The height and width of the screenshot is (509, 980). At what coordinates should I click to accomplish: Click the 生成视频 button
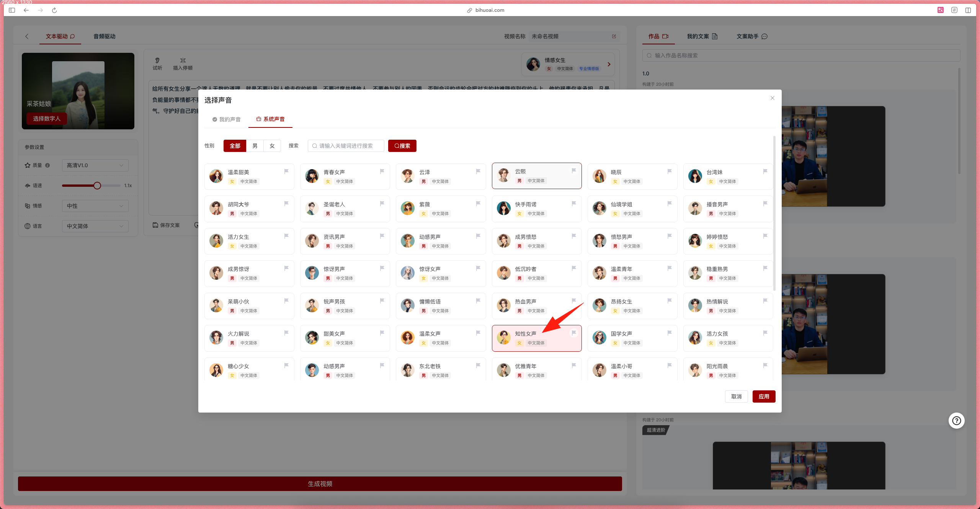(x=320, y=484)
